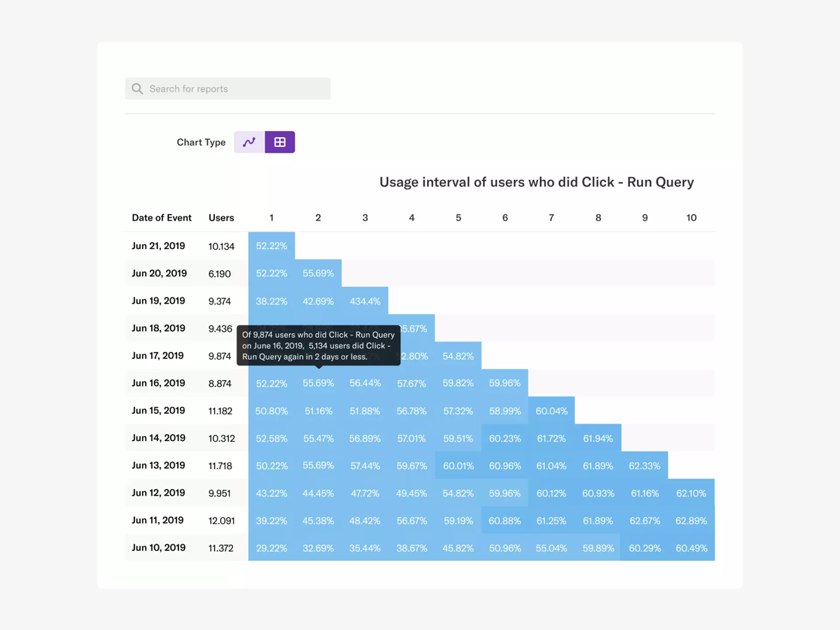
Task: Select the Jun 21, 2019 row date
Action: pos(158,246)
